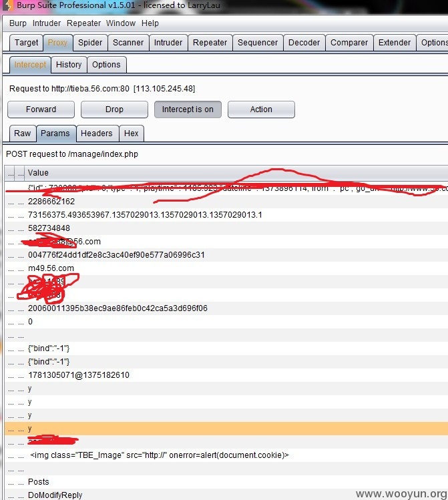Open the top-level Options tab
448x500 pixels.
coord(433,43)
